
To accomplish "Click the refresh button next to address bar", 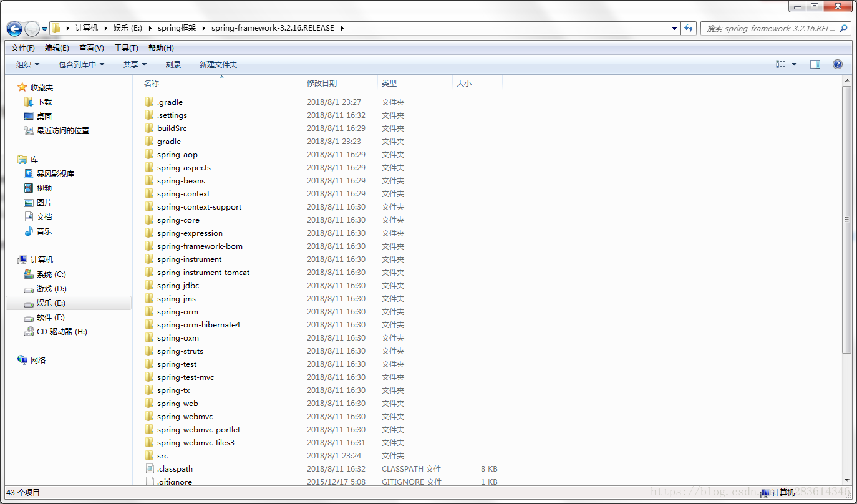I will click(x=689, y=28).
